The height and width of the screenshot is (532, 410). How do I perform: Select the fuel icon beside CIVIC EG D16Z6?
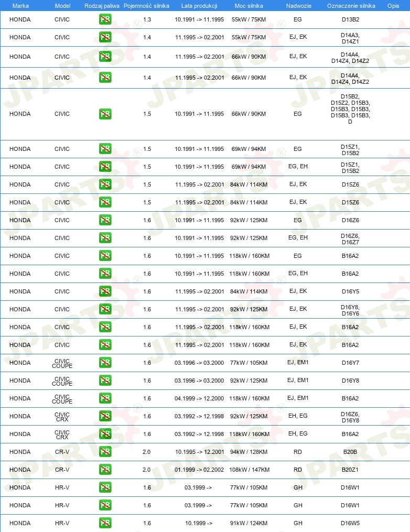pos(105,220)
